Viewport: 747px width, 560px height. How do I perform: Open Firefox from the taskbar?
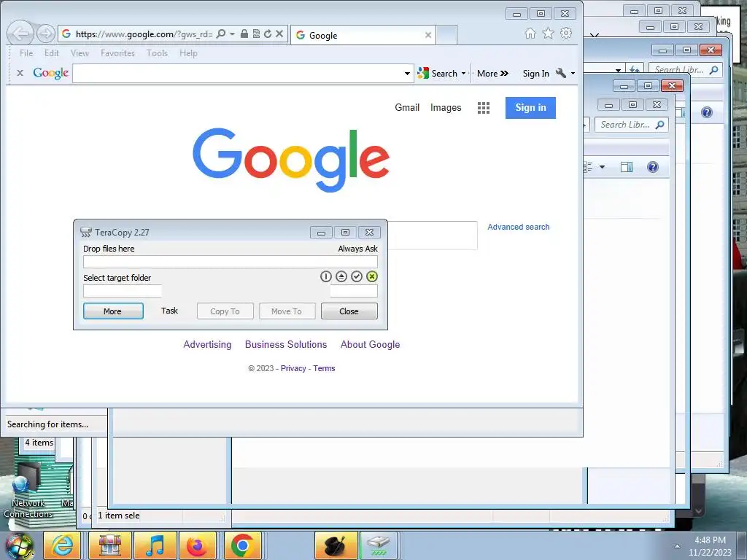point(197,545)
